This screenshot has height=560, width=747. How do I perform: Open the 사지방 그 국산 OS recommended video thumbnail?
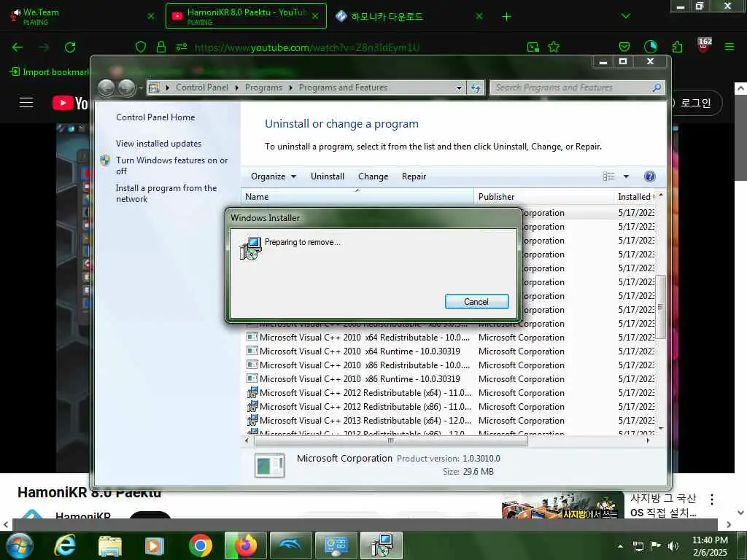coord(562,505)
